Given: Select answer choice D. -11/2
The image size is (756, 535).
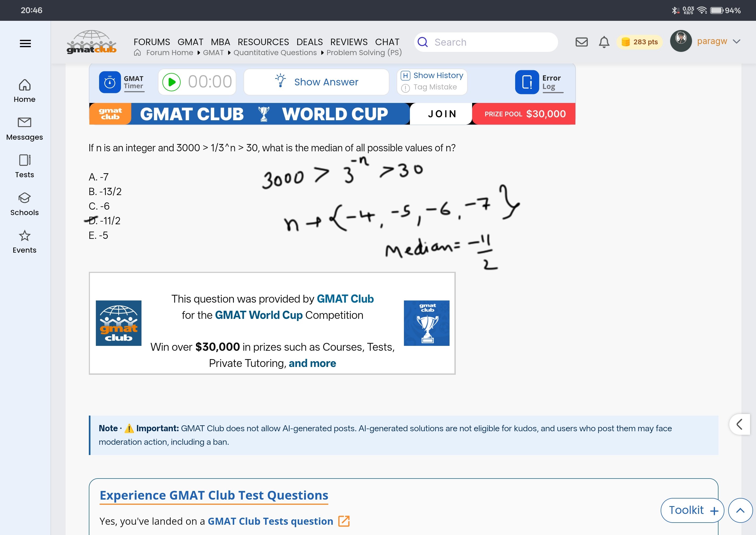Looking at the screenshot, I should pyautogui.click(x=104, y=220).
